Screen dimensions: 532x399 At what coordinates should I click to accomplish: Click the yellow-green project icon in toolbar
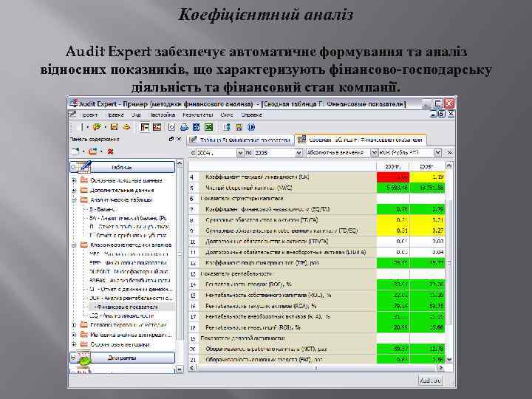pyautogui.click(x=96, y=127)
